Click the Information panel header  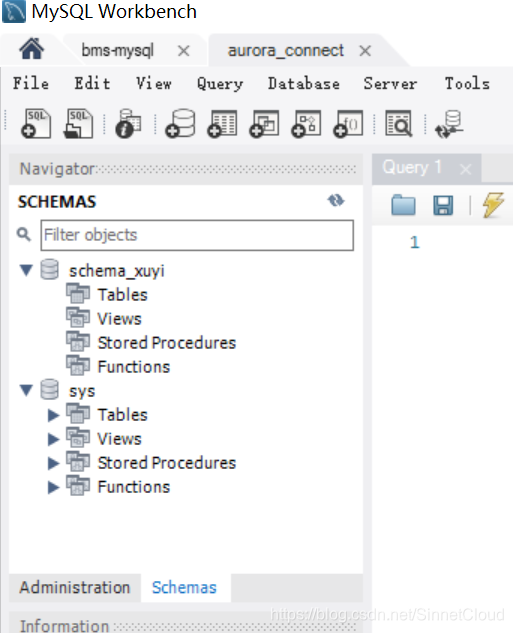(186, 624)
